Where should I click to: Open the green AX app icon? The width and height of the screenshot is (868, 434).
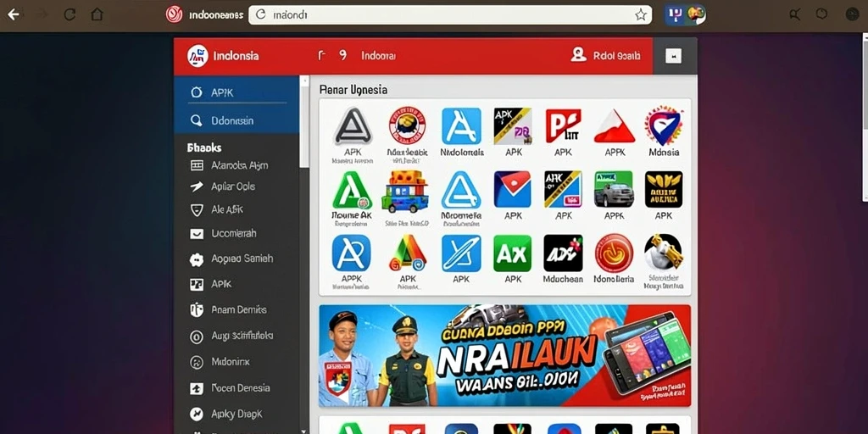click(512, 253)
